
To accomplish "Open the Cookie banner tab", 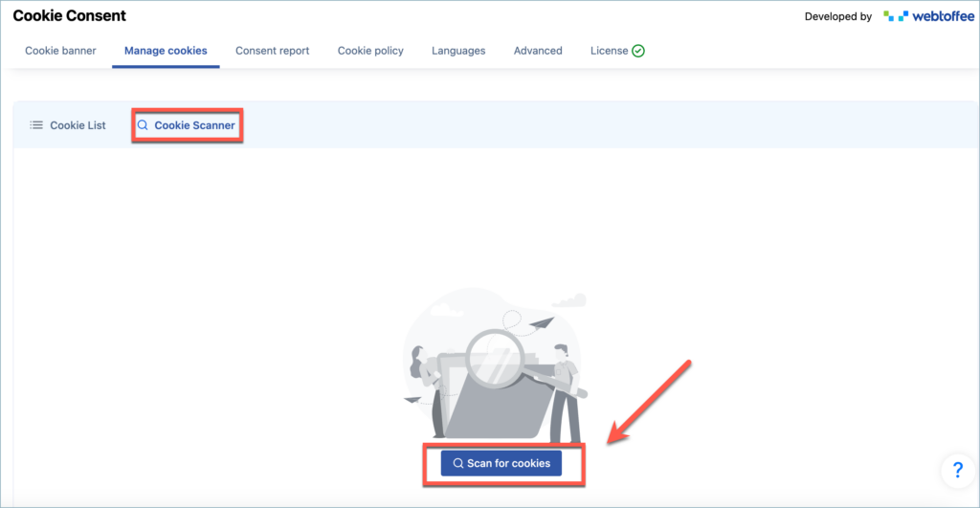I will tap(60, 51).
